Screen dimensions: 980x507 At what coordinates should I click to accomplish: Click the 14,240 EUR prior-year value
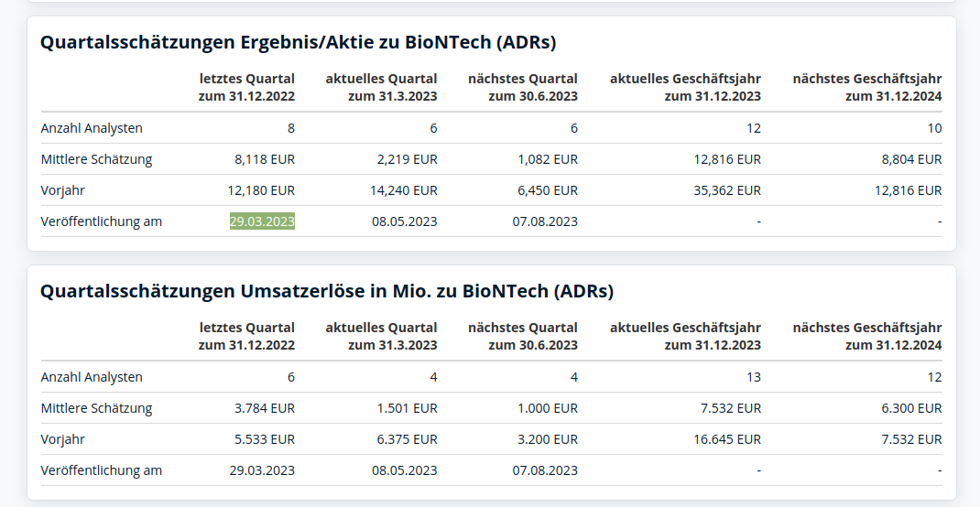coord(404,190)
